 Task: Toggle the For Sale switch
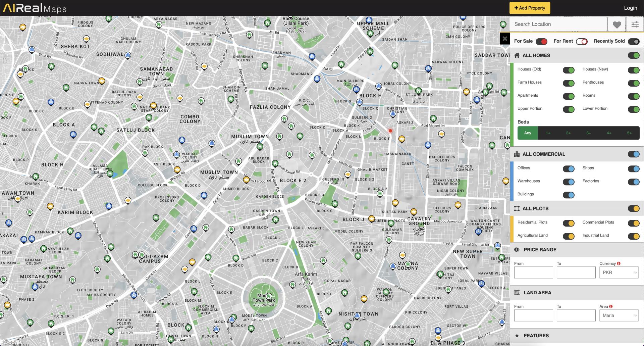coord(541,41)
